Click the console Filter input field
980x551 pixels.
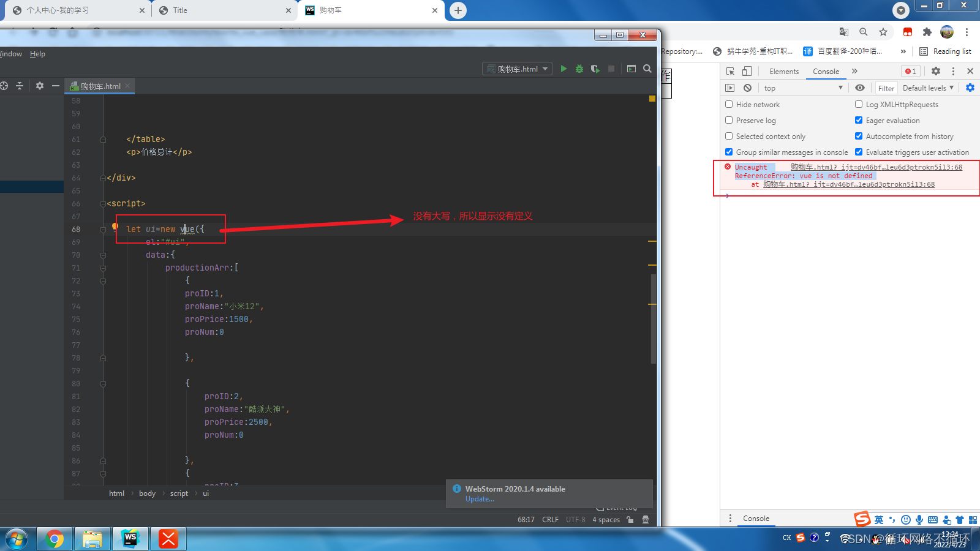886,88
